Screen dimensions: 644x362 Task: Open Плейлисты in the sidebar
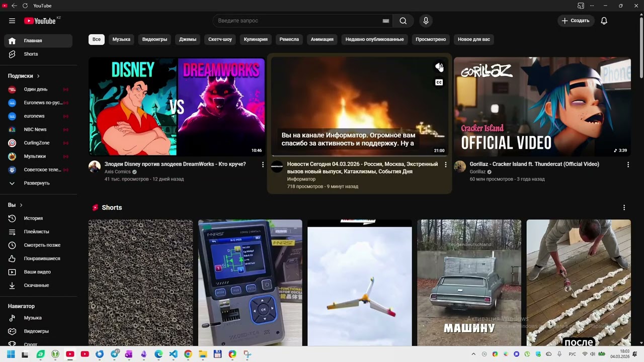pyautogui.click(x=38, y=232)
